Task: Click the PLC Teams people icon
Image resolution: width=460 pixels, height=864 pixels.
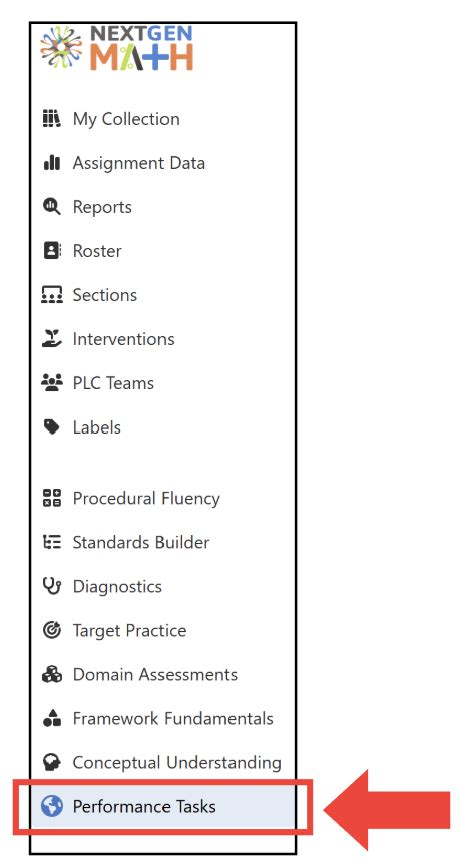Action: pyautogui.click(x=52, y=383)
